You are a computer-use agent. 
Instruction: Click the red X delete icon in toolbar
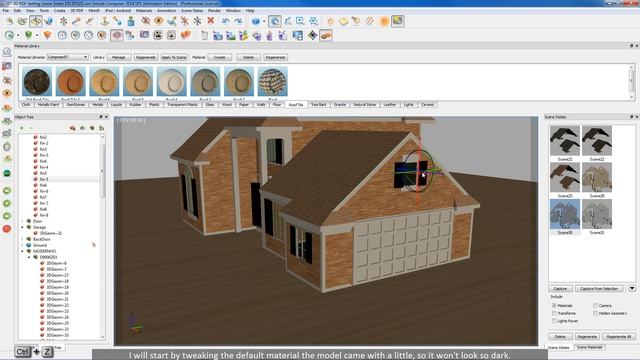click(211, 21)
